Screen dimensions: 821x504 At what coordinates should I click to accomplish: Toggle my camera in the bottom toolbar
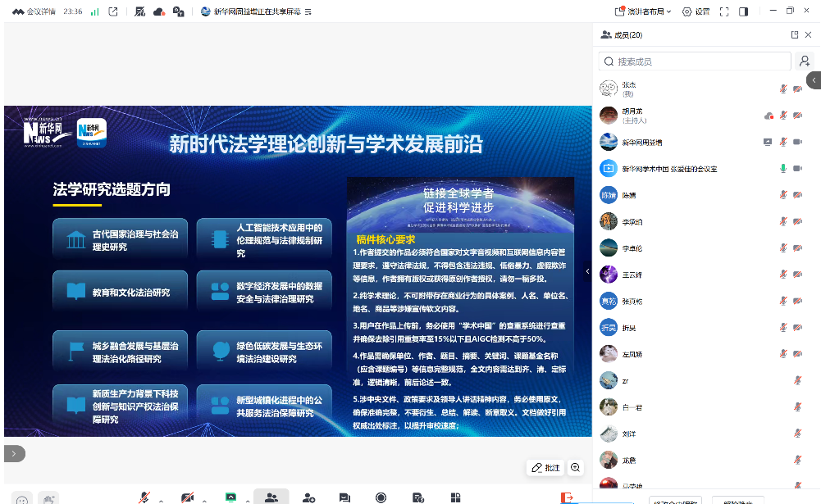click(188, 497)
